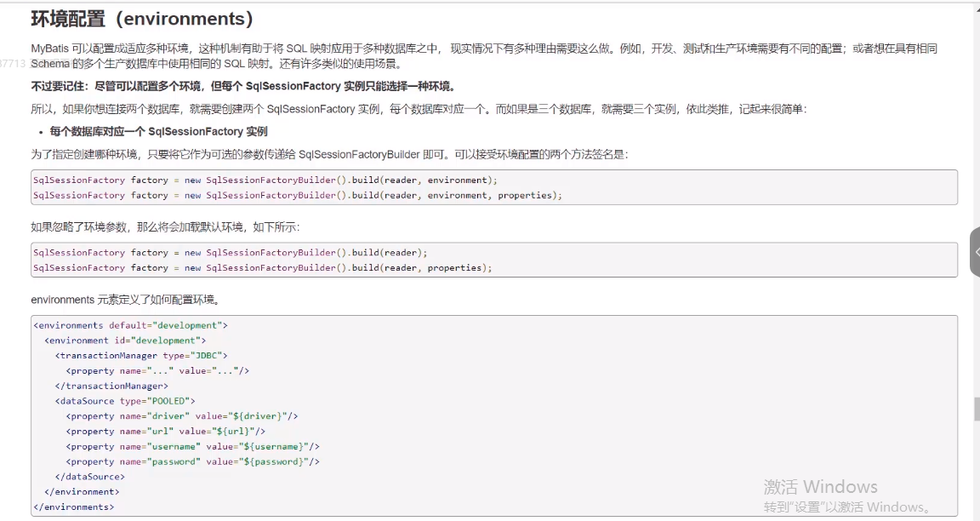Image resolution: width=980 pixels, height=521 pixels.
Task: Click the build(reader, environment, properties) code line
Action: pos(298,196)
